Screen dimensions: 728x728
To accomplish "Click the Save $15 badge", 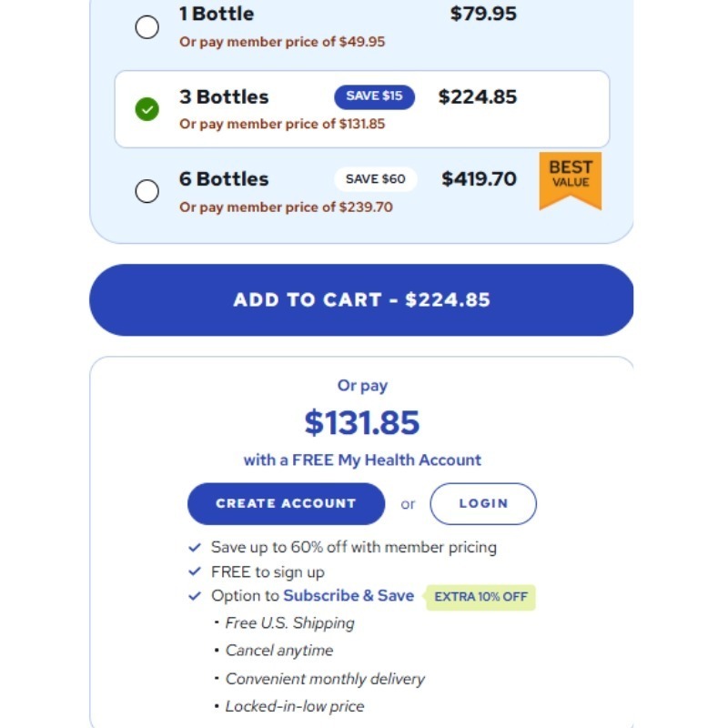I will click(374, 96).
